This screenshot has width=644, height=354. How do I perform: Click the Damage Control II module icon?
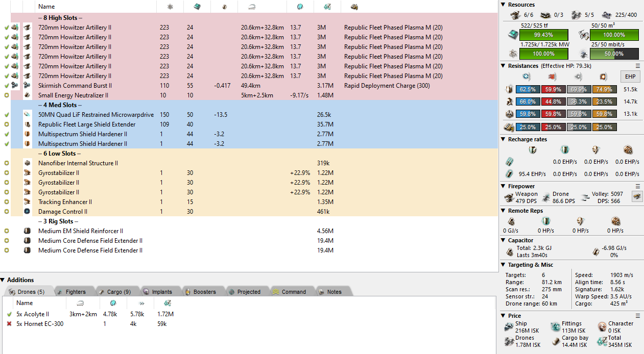[x=27, y=212]
